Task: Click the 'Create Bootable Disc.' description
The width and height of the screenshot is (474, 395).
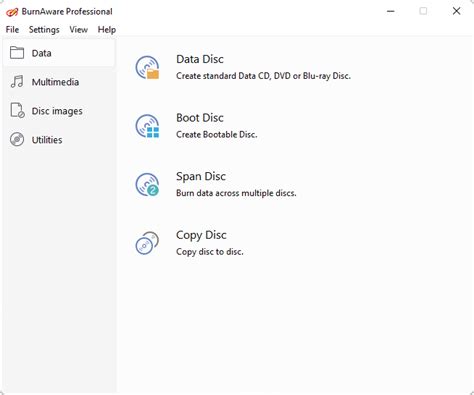Action: (x=217, y=135)
